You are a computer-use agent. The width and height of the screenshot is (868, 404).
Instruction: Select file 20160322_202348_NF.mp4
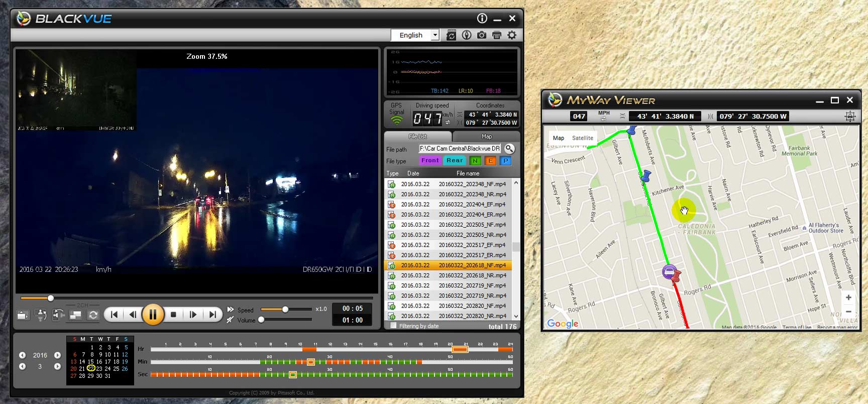448,184
